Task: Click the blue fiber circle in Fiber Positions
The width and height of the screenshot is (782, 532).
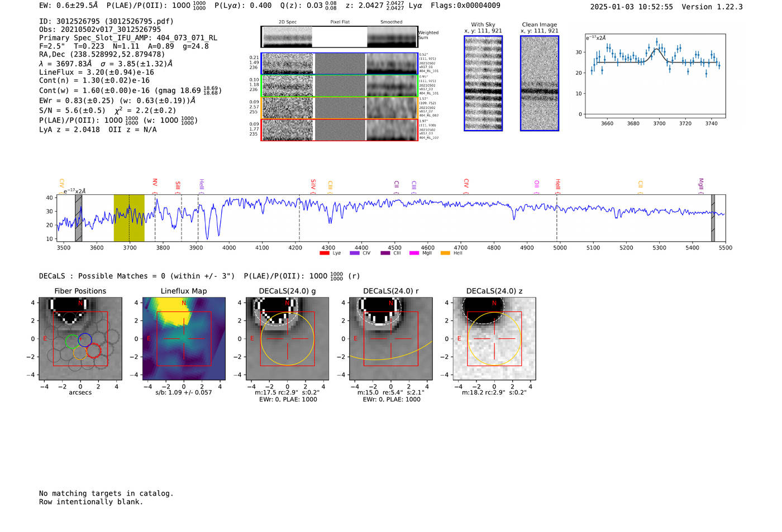Action: pos(85,339)
